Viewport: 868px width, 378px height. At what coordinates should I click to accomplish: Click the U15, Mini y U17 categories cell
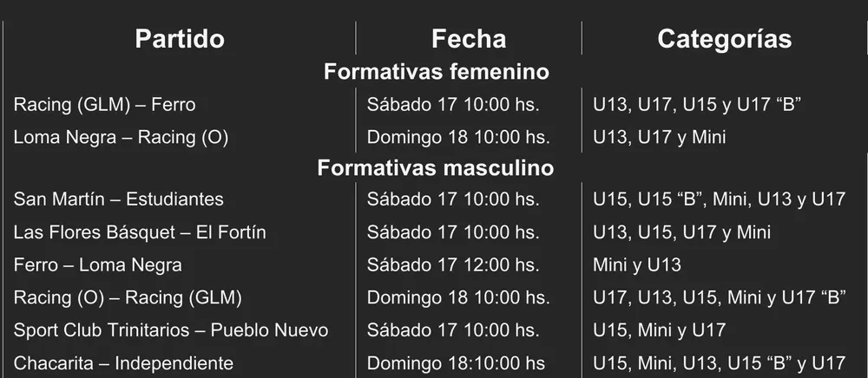click(x=659, y=330)
